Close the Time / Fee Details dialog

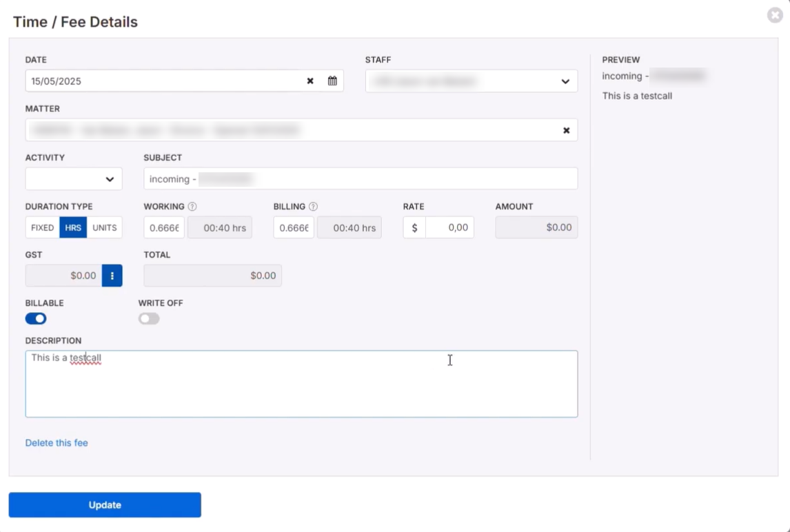point(775,15)
